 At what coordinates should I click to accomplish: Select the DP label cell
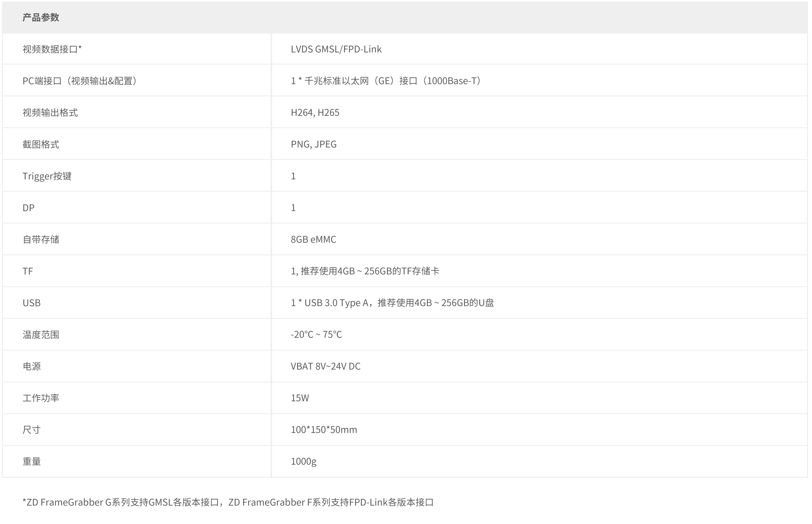(137, 208)
